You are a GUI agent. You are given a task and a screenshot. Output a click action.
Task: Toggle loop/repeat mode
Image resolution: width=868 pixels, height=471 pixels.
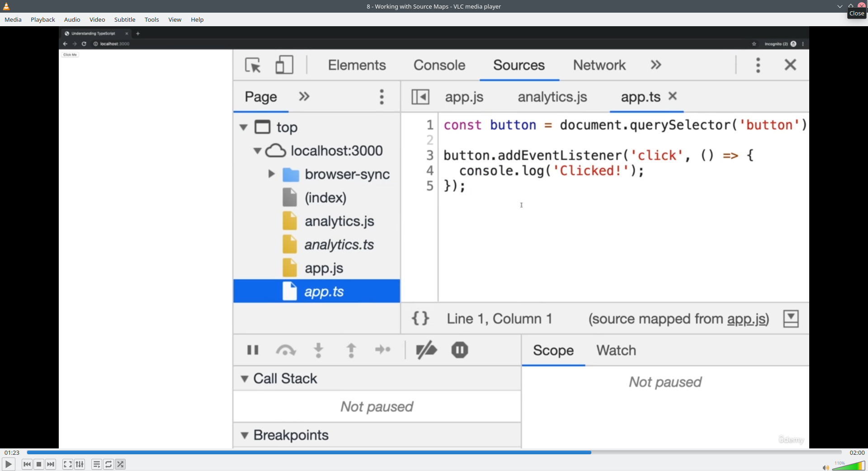108,464
